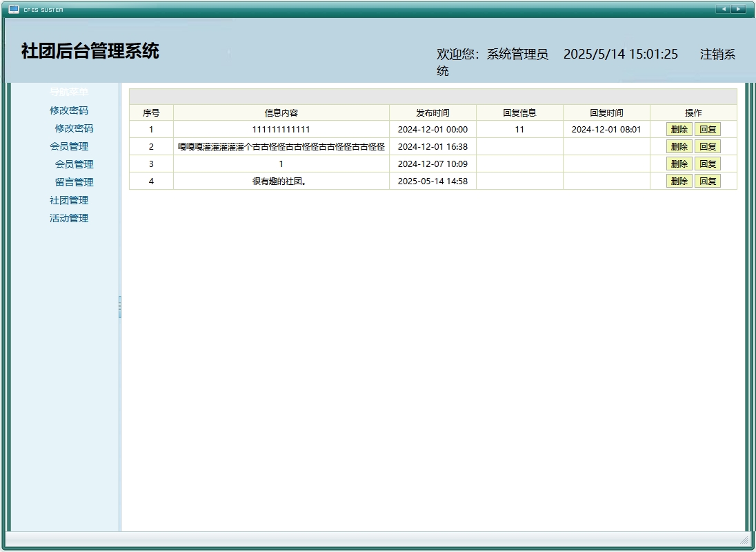
Task: Open the 社团管理 section
Action: 70,200
